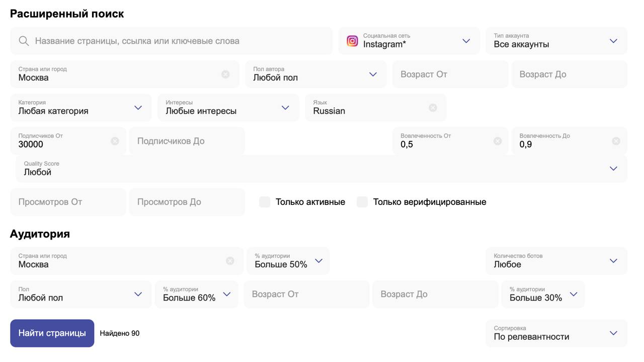
Task: Open the % аудитории Больше 50% dropdown
Action: 288,261
